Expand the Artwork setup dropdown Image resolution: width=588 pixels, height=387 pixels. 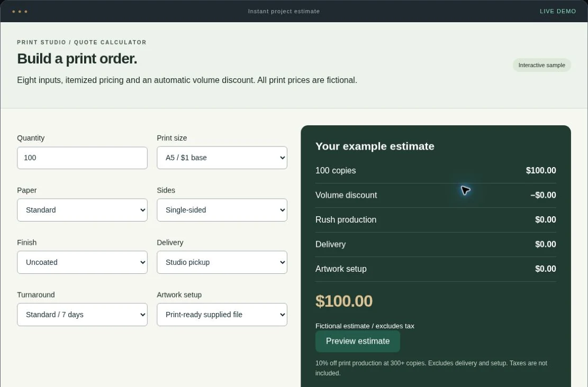[222, 315]
